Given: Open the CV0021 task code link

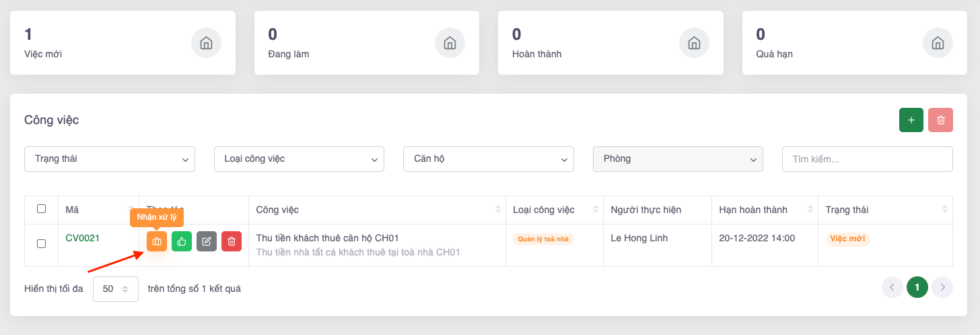Looking at the screenshot, I should coord(83,238).
